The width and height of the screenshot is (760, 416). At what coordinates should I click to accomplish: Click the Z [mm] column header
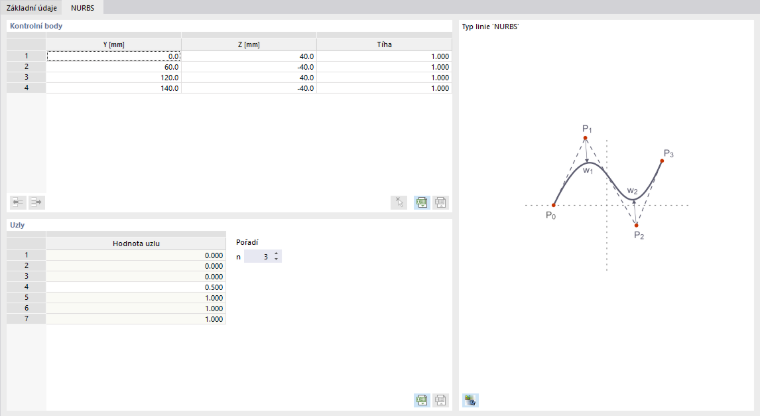coord(249,44)
